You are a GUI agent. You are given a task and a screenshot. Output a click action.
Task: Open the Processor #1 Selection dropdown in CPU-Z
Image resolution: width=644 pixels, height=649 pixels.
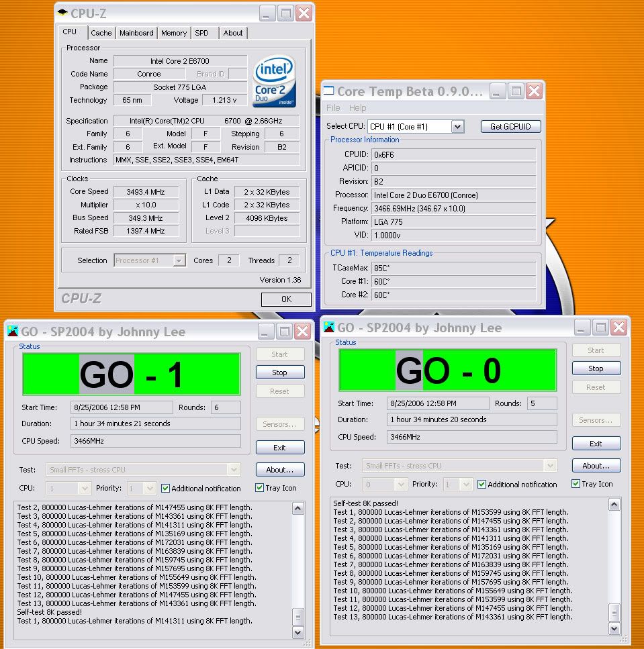(179, 260)
